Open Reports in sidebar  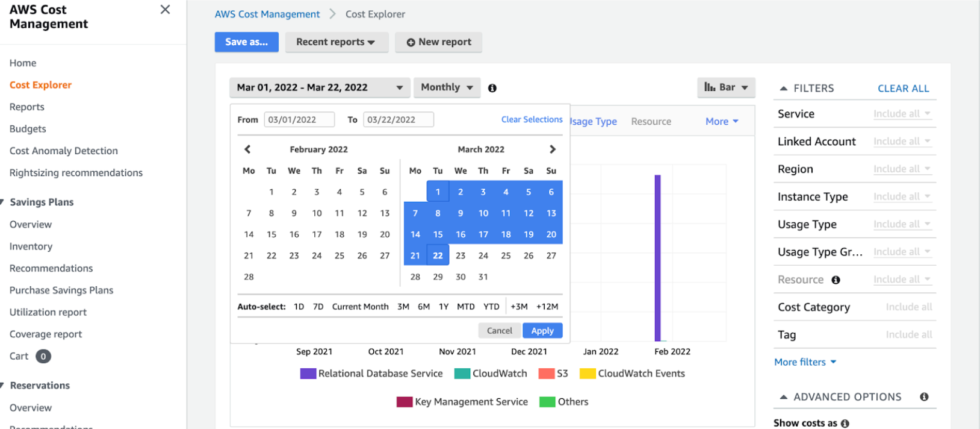click(x=27, y=107)
